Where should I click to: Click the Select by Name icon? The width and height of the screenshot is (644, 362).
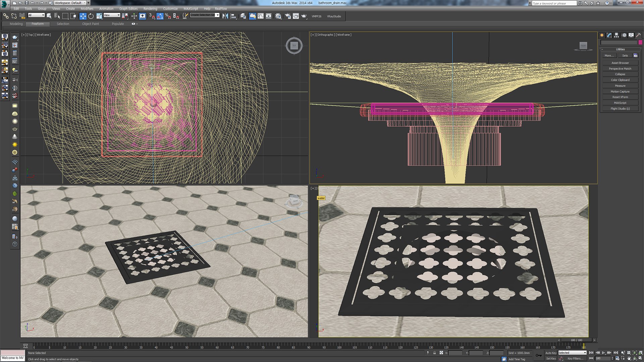click(x=57, y=16)
